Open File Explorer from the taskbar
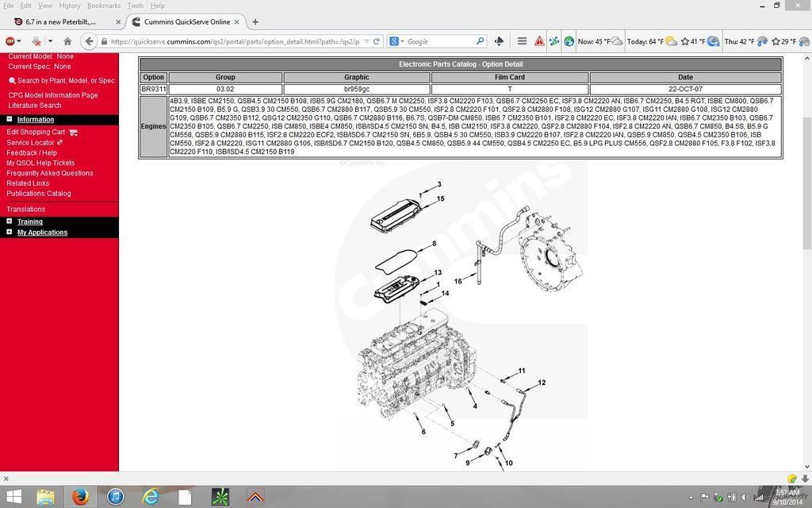 coord(45,497)
